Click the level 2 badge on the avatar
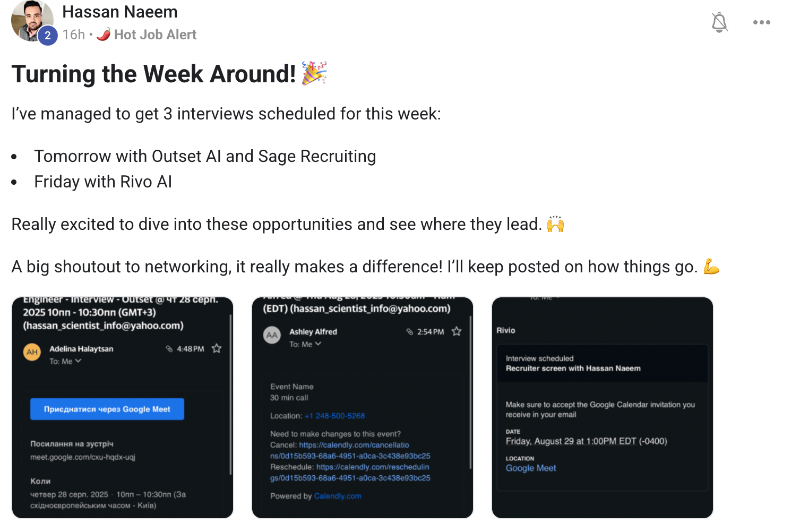 click(48, 36)
